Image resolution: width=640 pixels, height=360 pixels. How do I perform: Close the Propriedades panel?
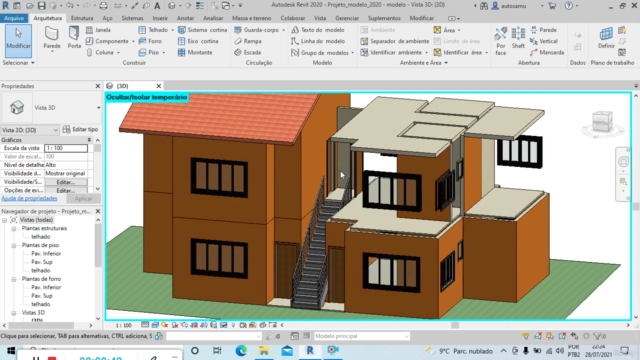pos(98,86)
